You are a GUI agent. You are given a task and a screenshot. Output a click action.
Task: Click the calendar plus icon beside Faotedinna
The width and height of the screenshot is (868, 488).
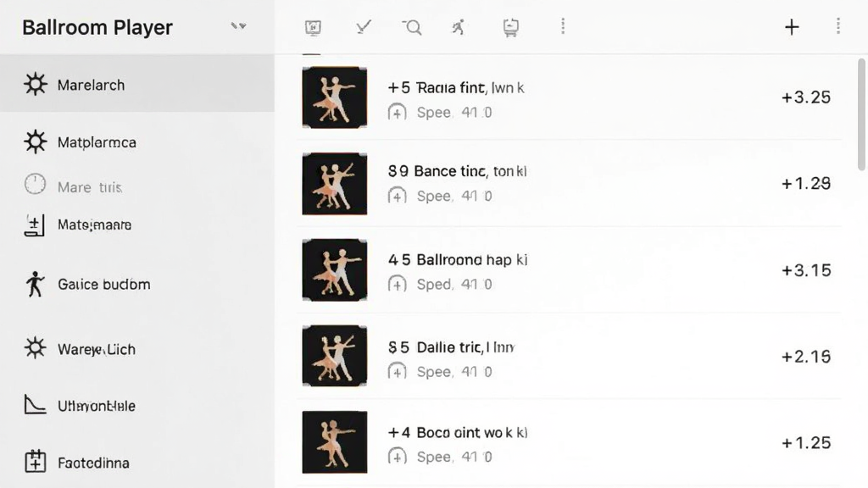pyautogui.click(x=35, y=461)
